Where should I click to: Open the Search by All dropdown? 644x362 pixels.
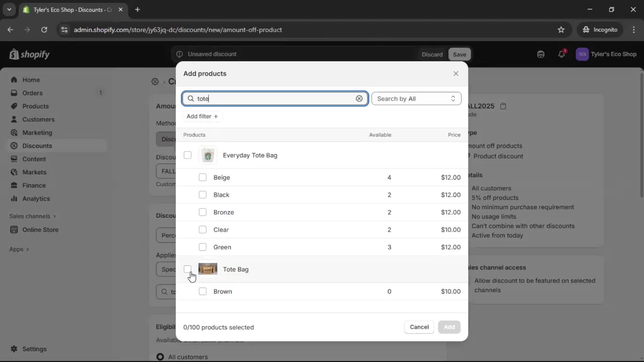416,99
